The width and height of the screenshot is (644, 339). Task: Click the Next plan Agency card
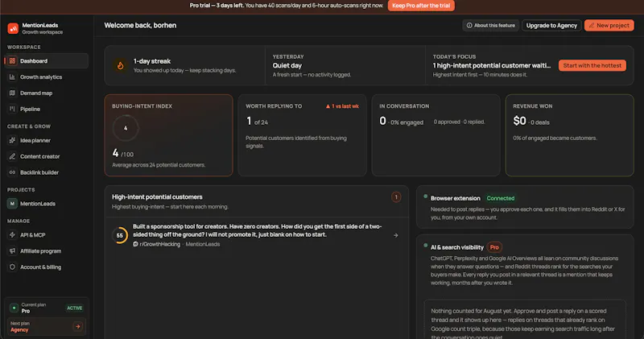click(x=47, y=327)
